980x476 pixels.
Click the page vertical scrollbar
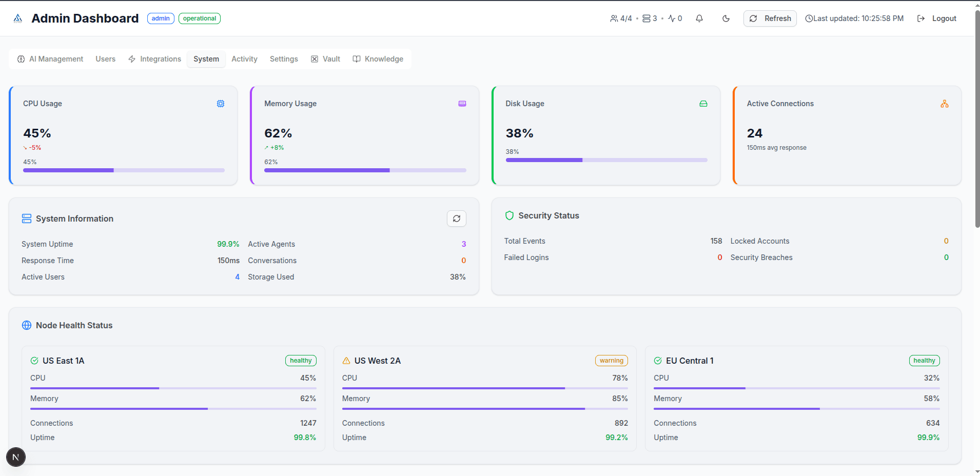pos(977,118)
